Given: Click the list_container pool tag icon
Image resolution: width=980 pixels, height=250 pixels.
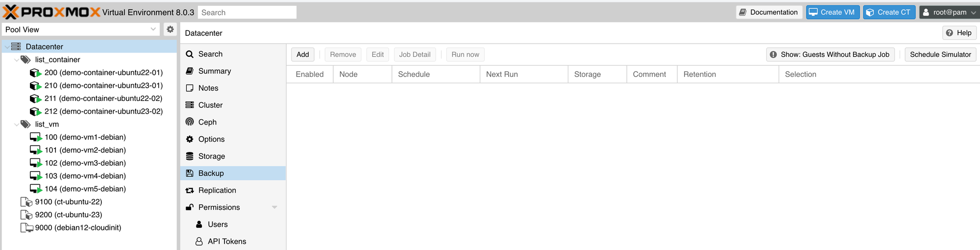Looking at the screenshot, I should (25, 60).
